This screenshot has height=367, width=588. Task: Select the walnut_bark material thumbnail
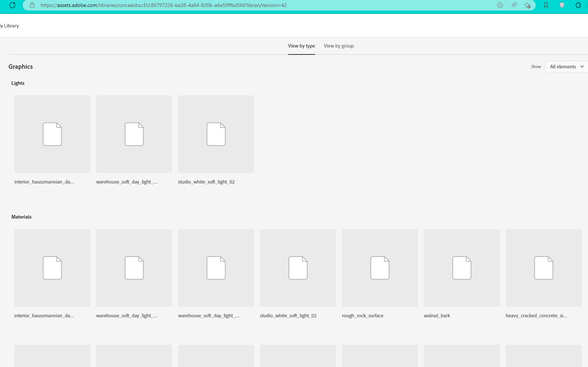tap(461, 268)
